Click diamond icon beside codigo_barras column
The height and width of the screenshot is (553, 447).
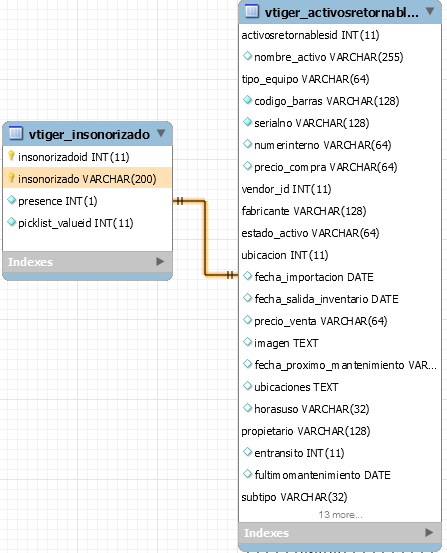pyautogui.click(x=248, y=100)
